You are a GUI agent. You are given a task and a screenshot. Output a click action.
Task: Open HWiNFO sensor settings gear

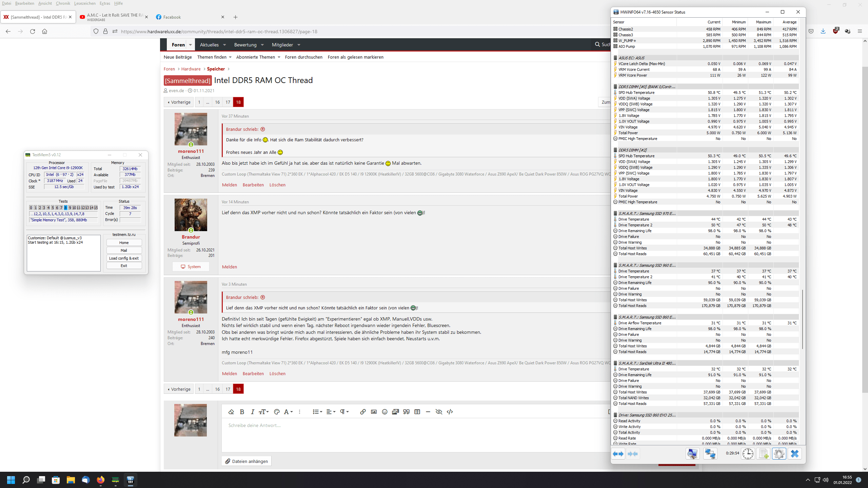(x=779, y=454)
